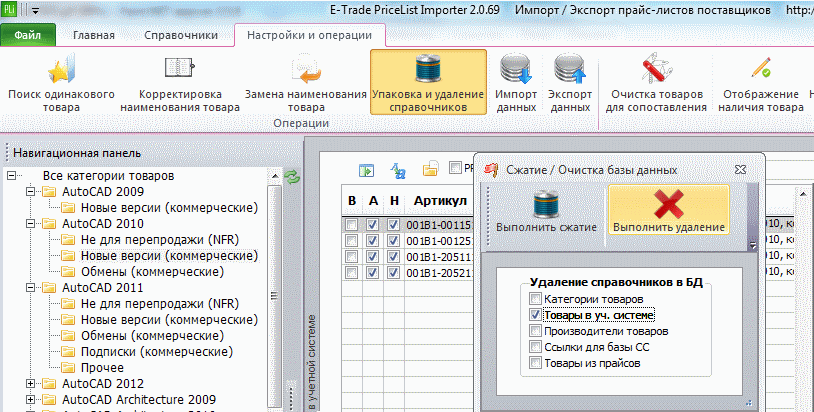
Task: Toggle column А checkbox for row 001B1-00125
Action: (x=372, y=241)
